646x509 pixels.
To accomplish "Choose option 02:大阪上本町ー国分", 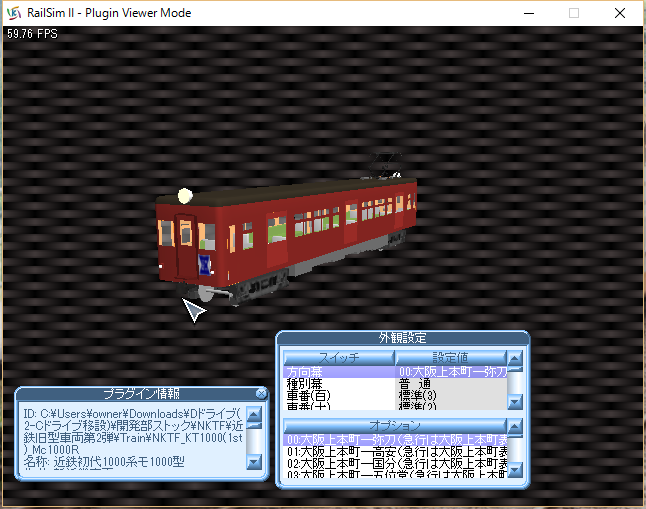I will tap(396, 464).
